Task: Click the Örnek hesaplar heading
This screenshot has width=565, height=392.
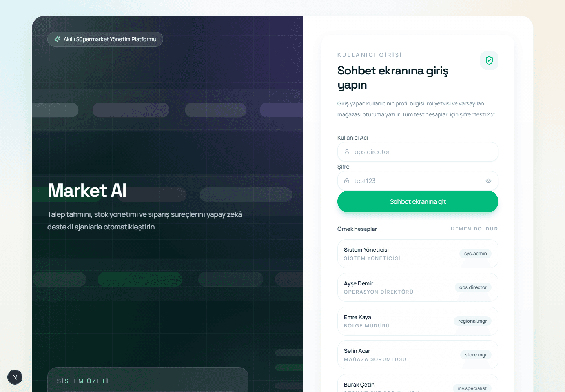Action: 357,229
